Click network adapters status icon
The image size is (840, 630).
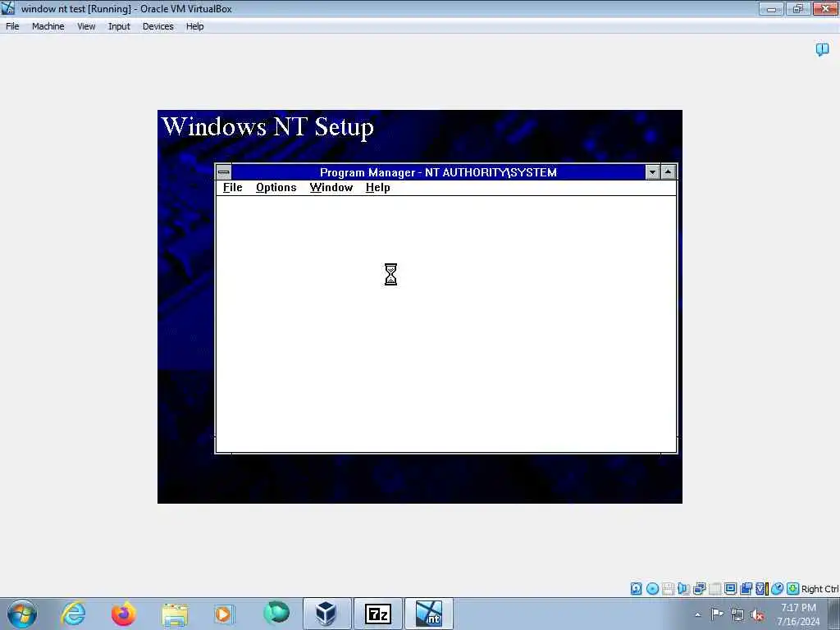tap(699, 589)
